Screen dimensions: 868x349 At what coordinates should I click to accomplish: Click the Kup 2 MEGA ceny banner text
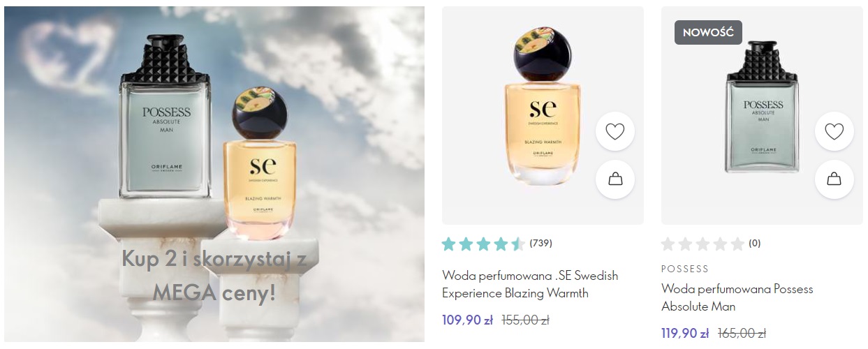coord(214,276)
